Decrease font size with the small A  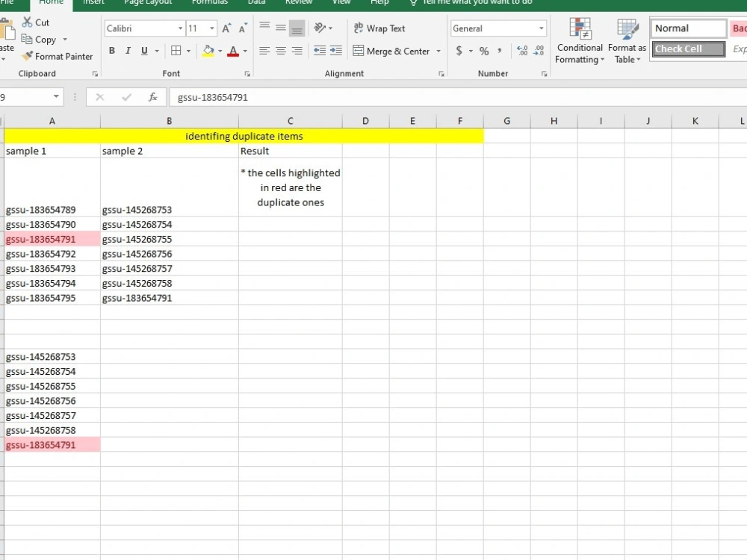pos(243,28)
